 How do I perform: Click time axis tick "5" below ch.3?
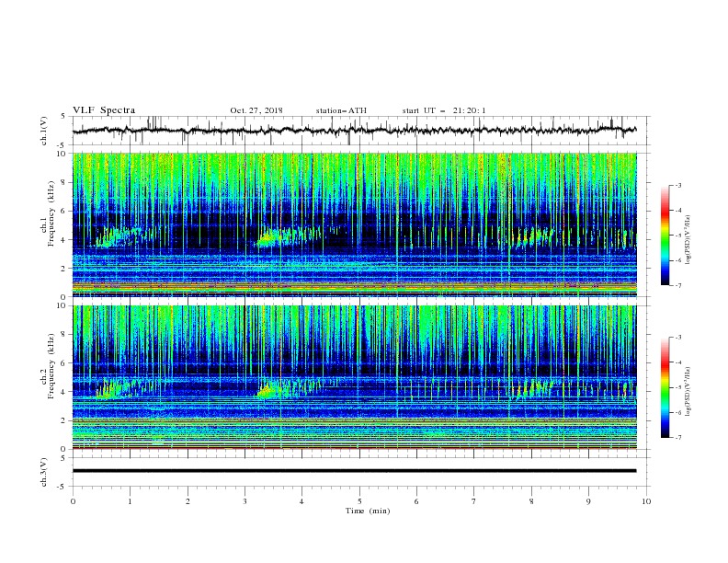pos(359,501)
